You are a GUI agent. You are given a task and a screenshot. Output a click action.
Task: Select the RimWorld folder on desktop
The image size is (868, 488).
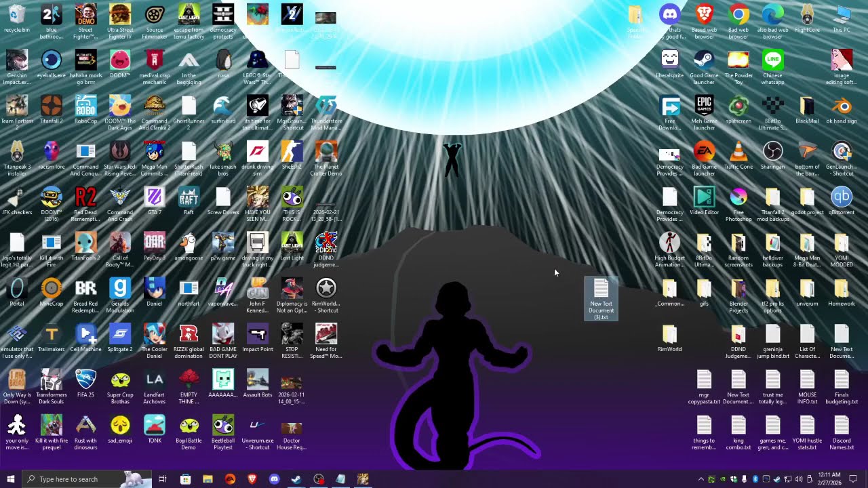[x=669, y=338]
